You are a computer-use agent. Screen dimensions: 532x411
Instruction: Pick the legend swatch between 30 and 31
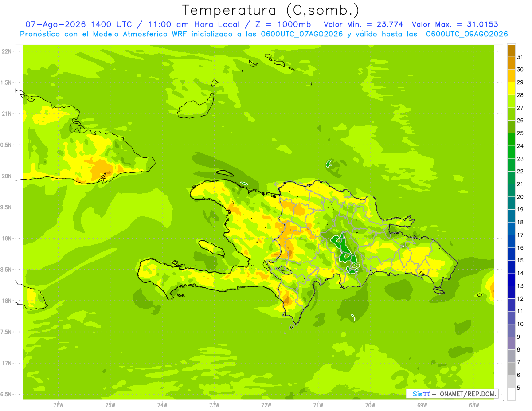[x=511, y=63]
